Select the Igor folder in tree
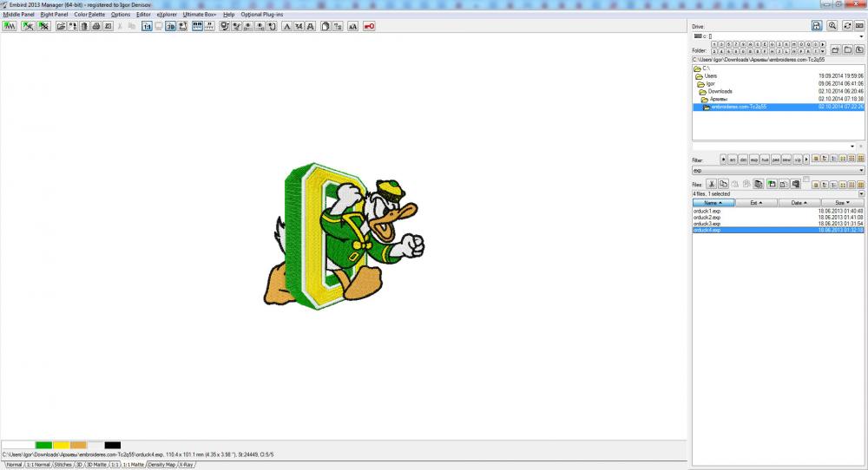The height and width of the screenshot is (470, 868). tap(710, 83)
